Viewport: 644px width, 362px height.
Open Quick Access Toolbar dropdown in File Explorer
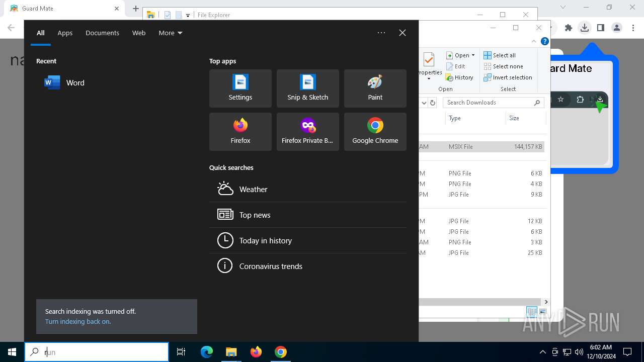point(188,15)
